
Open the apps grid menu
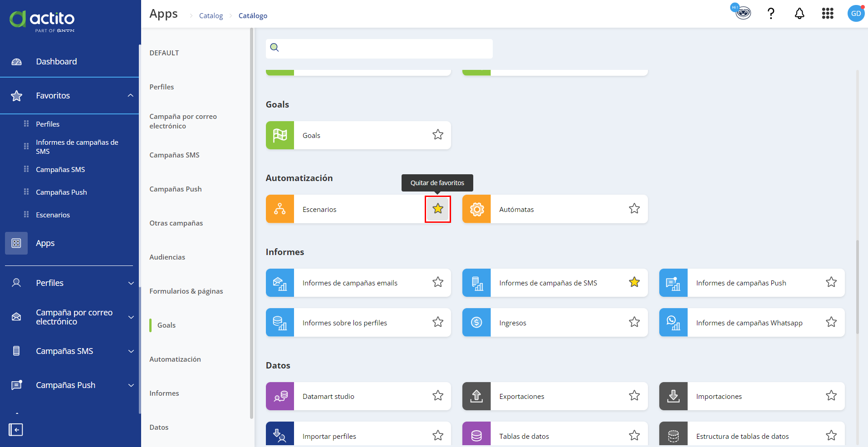click(828, 14)
